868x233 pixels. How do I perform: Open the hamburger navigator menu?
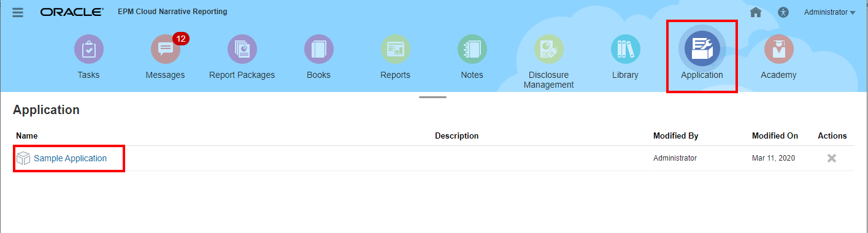click(18, 12)
